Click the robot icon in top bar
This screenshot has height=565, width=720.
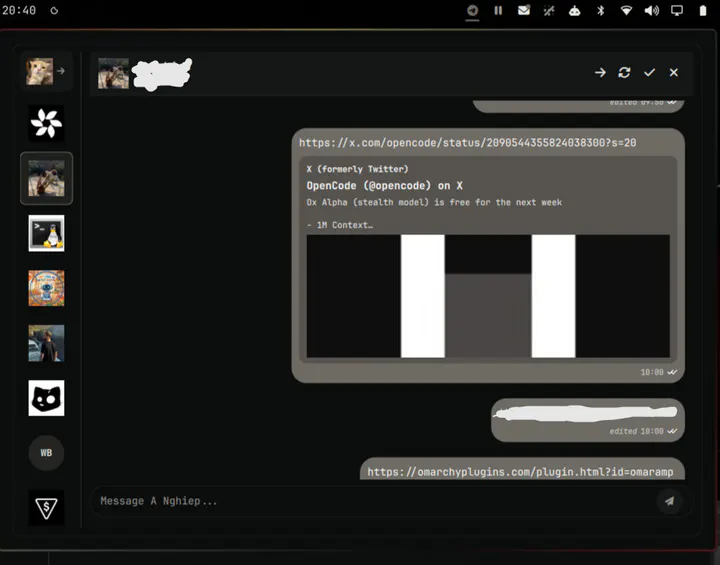click(x=574, y=11)
